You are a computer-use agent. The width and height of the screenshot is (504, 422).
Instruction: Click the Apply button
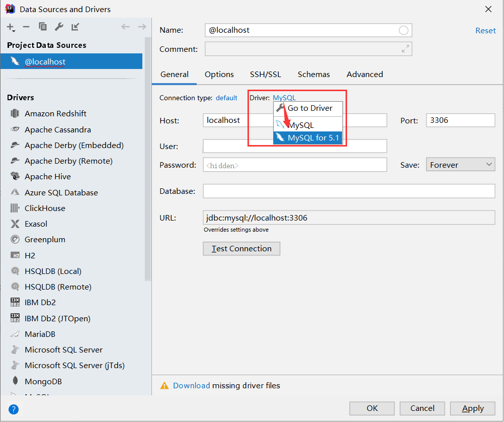(x=472, y=408)
